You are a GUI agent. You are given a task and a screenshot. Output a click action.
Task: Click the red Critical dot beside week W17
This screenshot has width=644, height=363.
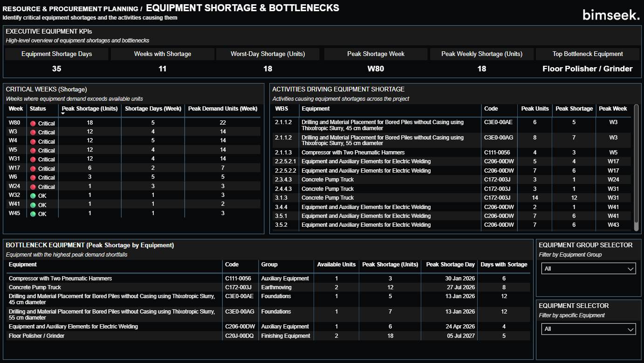tap(33, 168)
